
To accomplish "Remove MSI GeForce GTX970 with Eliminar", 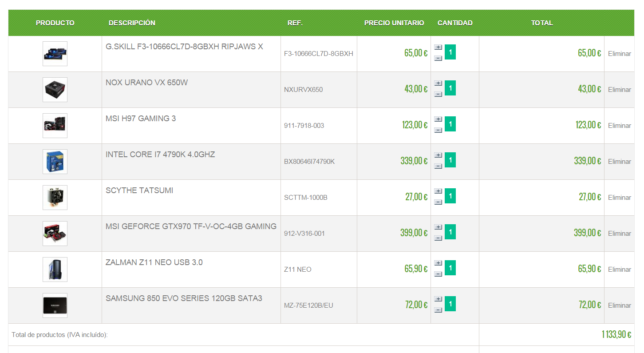I will (x=620, y=234).
